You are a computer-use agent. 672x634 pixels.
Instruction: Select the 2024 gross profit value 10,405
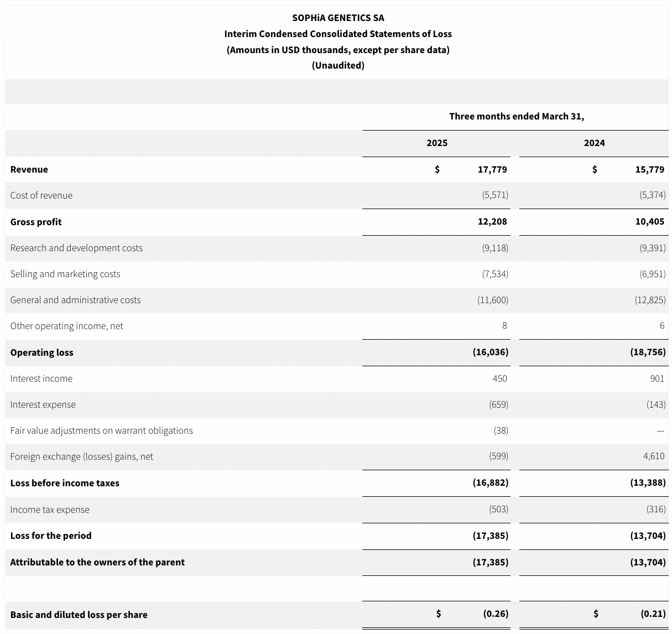click(649, 222)
